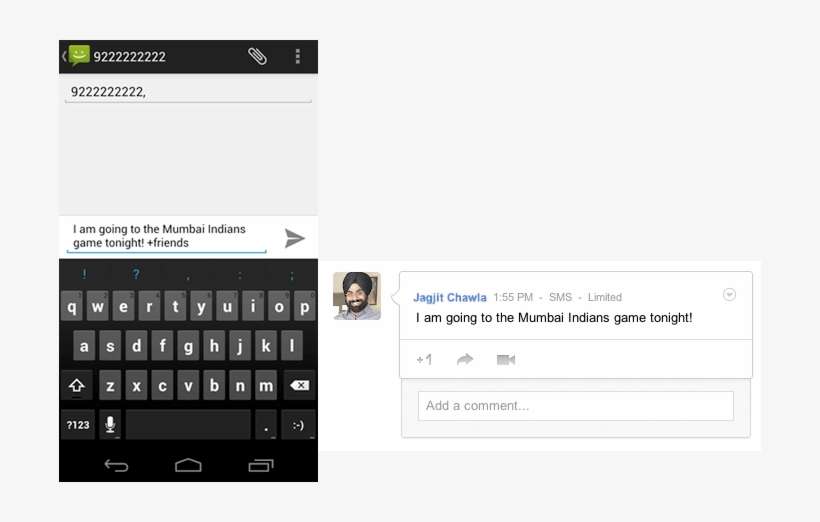Click Jagjit Chawla name link
Viewport: 820px width, 522px height.
click(450, 297)
